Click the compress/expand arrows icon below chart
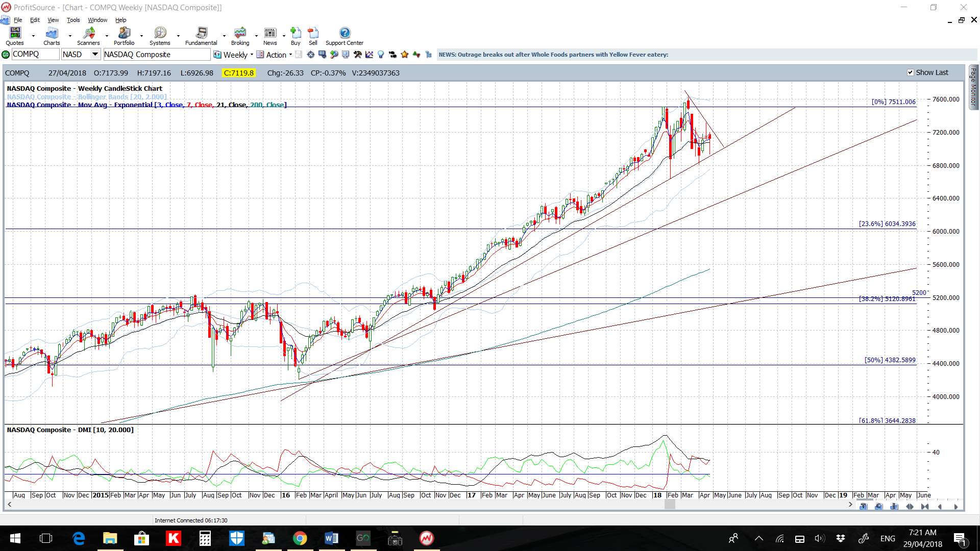Viewport: 980px width, 551px height. click(910, 507)
